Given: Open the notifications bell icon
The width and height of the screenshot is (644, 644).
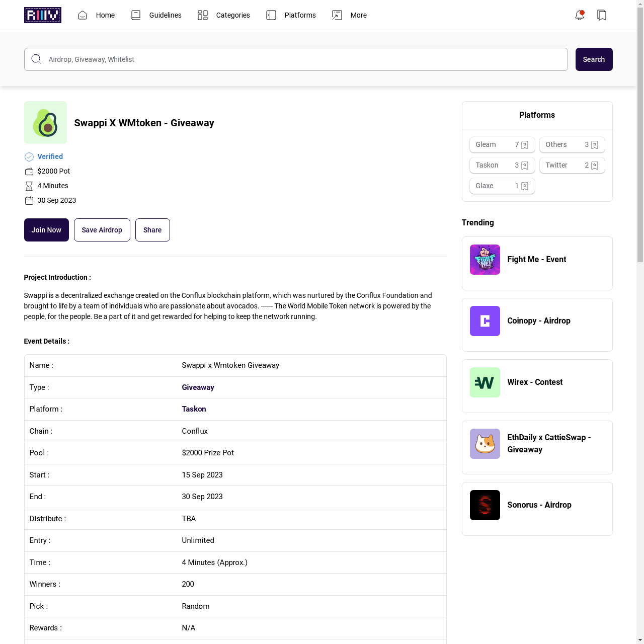Looking at the screenshot, I should (x=580, y=15).
